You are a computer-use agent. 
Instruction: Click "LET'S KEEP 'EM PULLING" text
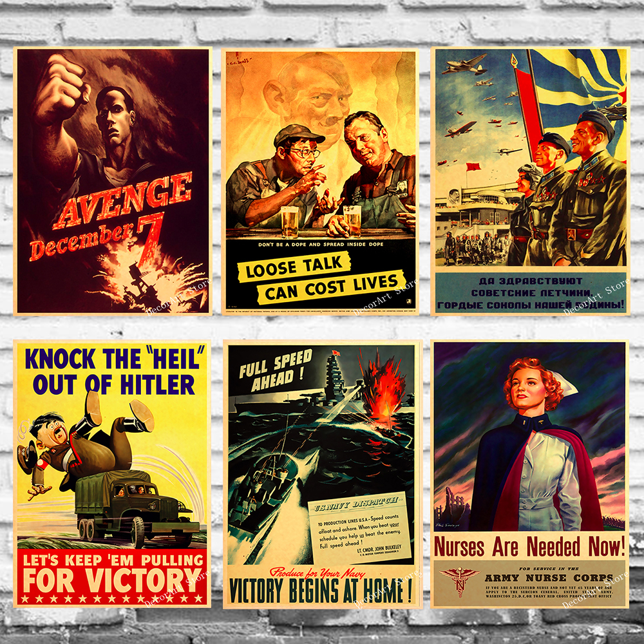pyautogui.click(x=113, y=560)
